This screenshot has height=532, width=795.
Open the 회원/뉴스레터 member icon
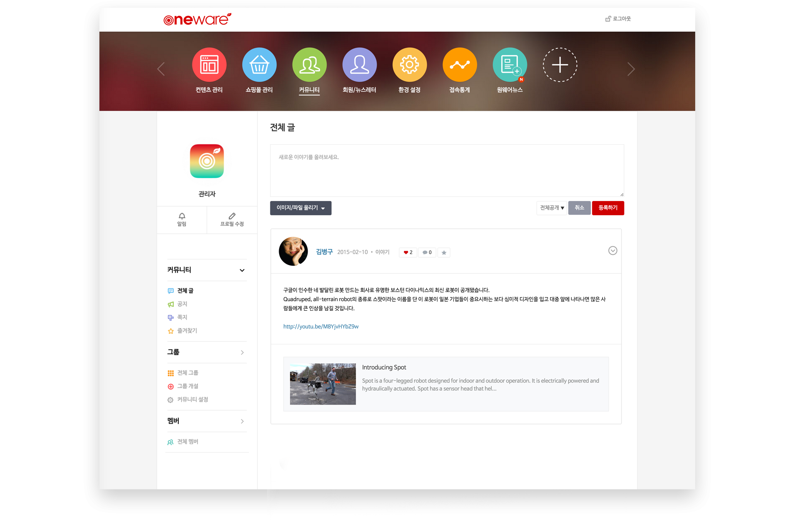359,65
